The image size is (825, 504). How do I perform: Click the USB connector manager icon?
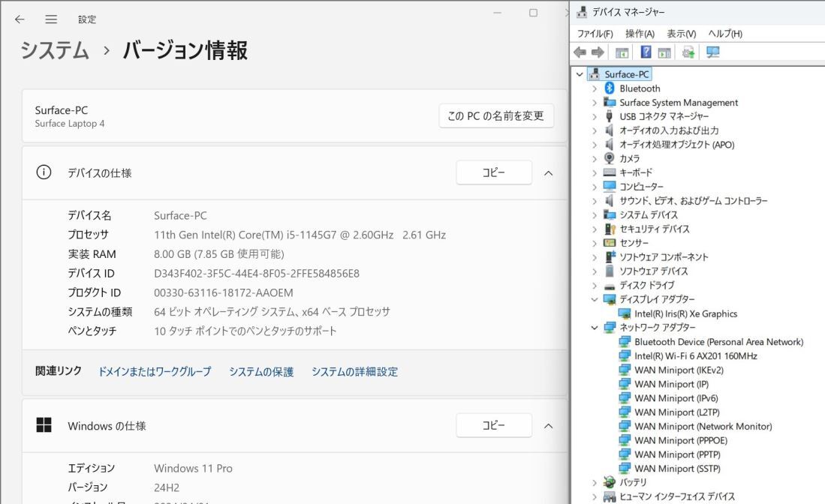click(x=610, y=116)
